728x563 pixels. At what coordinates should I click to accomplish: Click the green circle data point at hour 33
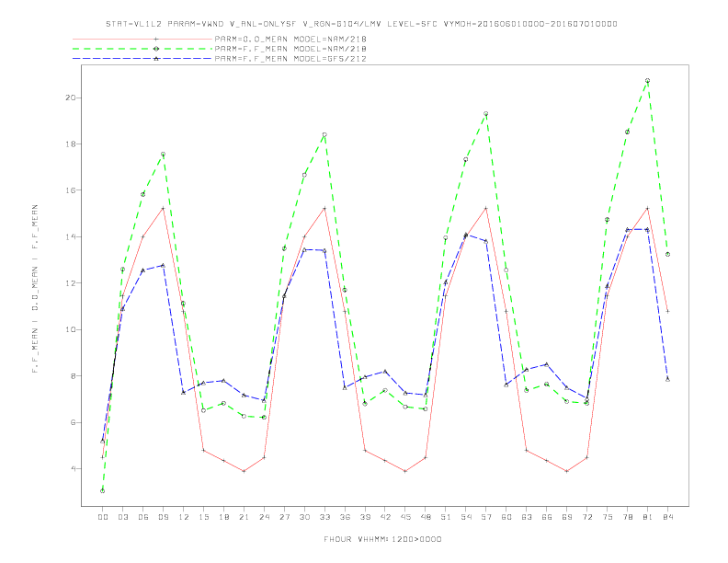[x=324, y=134]
